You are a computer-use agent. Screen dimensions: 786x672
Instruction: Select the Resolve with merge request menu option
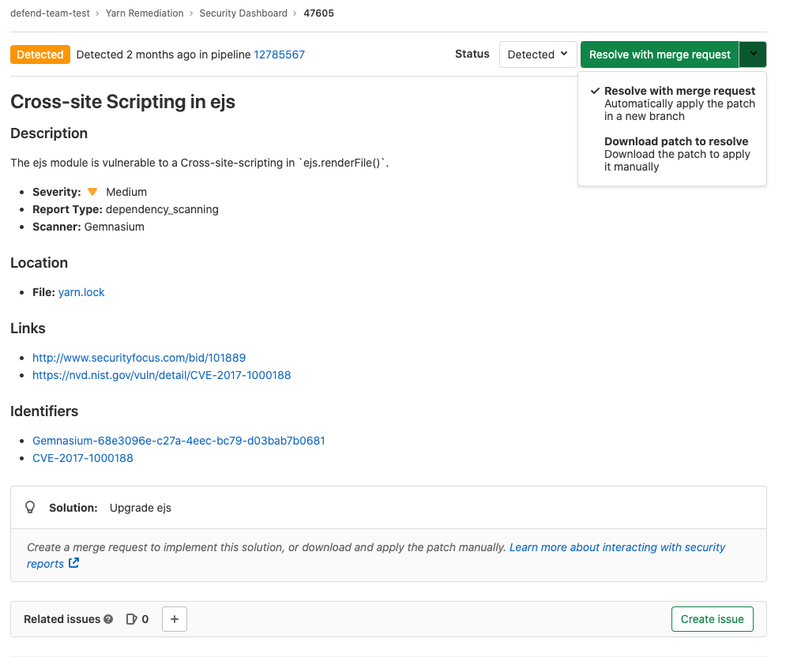point(679,91)
